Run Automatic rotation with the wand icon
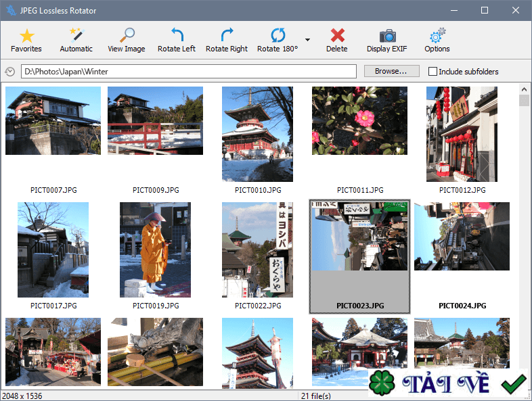 tap(76, 40)
